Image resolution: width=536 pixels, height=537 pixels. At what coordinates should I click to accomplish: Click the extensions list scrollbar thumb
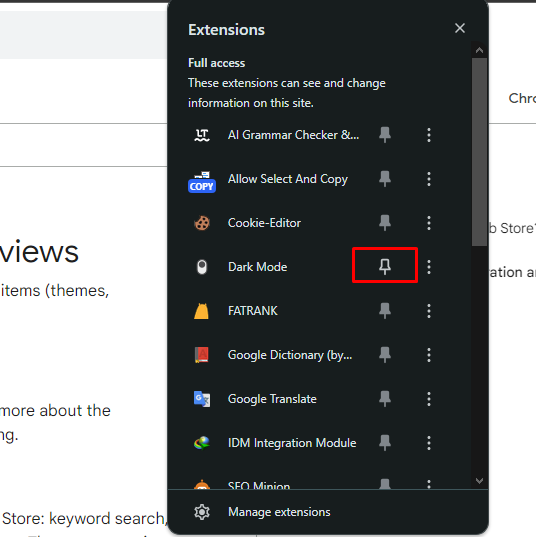pos(479,152)
